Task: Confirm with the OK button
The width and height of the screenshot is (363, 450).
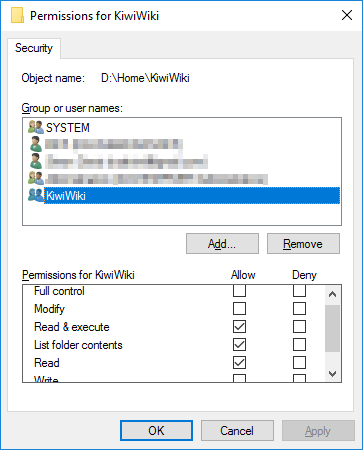Action: pos(156,431)
